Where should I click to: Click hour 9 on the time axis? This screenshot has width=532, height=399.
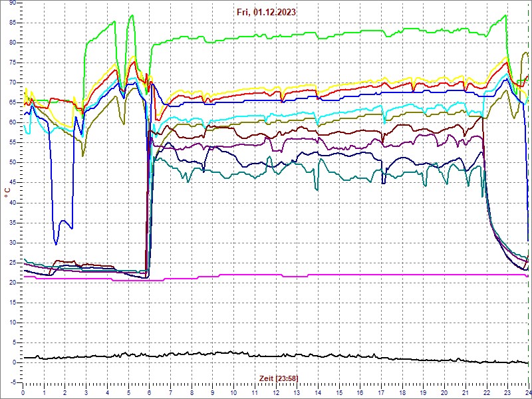coord(213,393)
